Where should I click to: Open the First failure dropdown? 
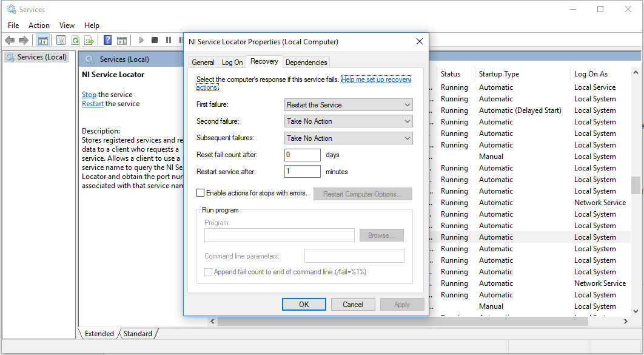348,105
